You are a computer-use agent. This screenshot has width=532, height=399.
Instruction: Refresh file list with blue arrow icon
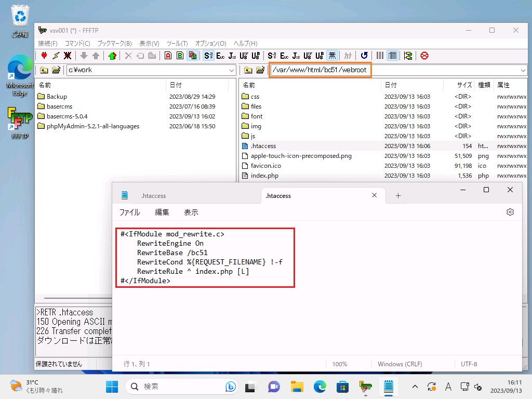364,56
